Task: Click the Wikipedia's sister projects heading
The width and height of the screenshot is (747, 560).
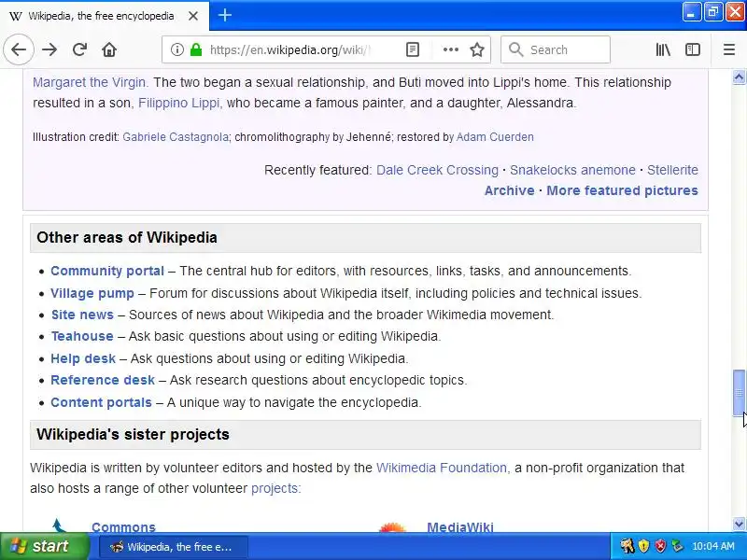Action: [133, 434]
